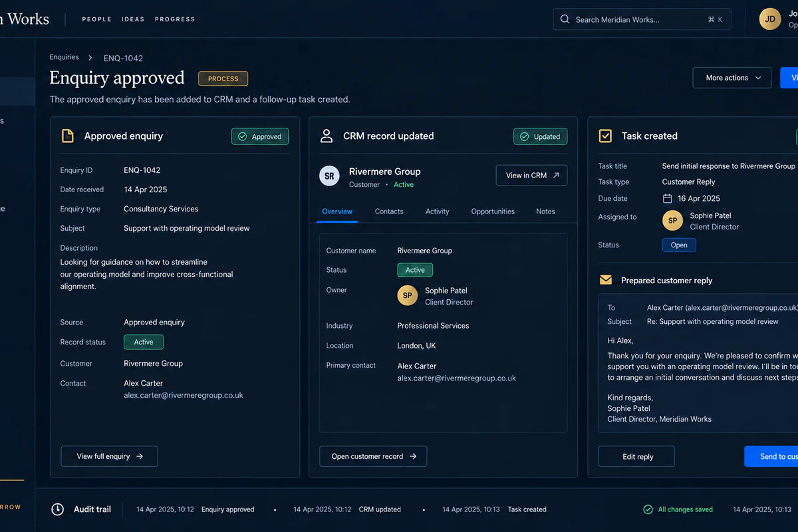Screen dimensions: 798x532
Task: Click the ENQ-1042 breadcrumb
Action: point(123,59)
